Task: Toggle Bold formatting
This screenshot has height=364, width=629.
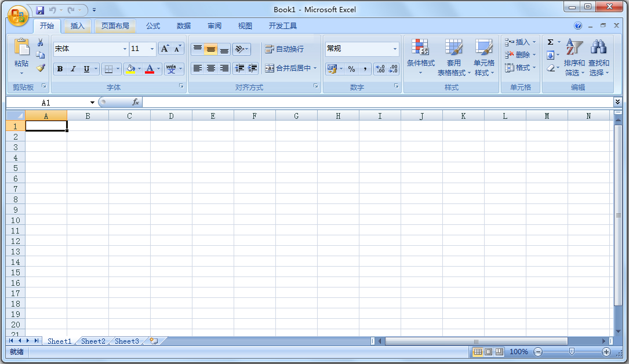Action: coord(60,69)
